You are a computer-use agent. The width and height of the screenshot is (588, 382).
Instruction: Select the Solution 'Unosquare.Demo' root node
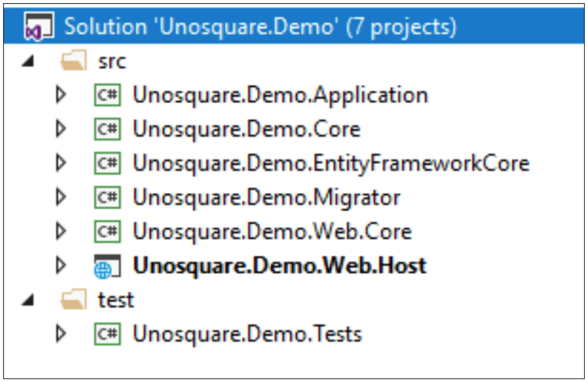pos(260,27)
